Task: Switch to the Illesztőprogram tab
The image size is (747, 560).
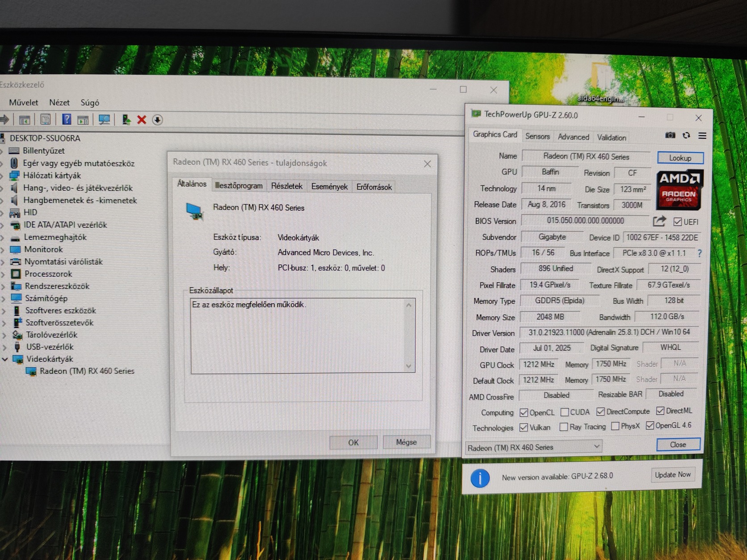Action: click(x=239, y=186)
